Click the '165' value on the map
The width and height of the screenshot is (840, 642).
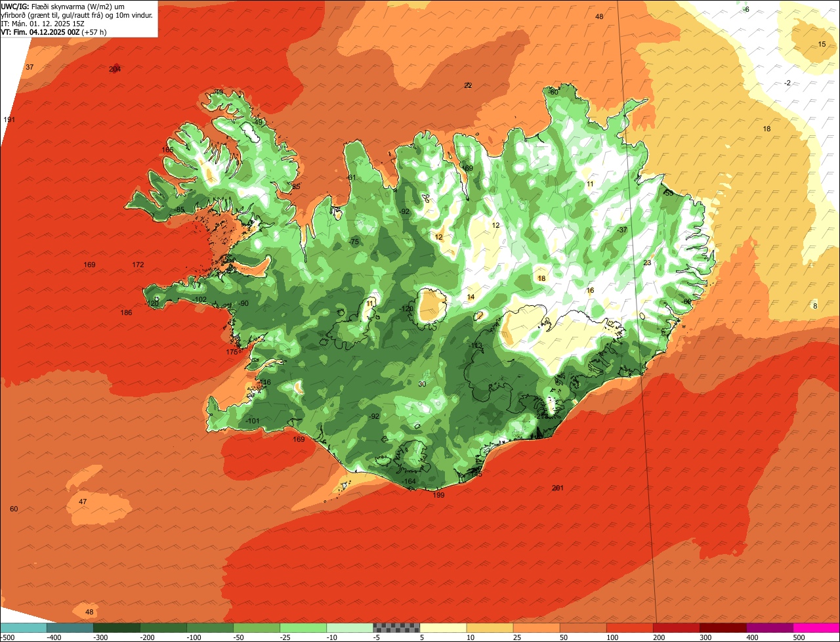168,150
